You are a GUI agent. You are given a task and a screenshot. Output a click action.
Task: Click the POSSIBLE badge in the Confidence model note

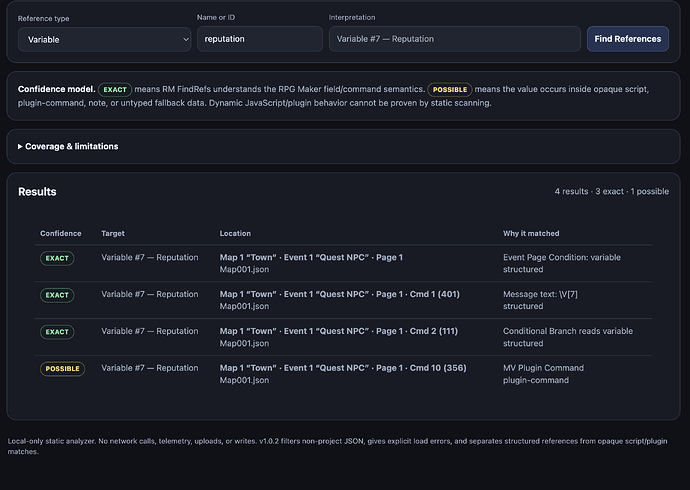click(x=449, y=90)
